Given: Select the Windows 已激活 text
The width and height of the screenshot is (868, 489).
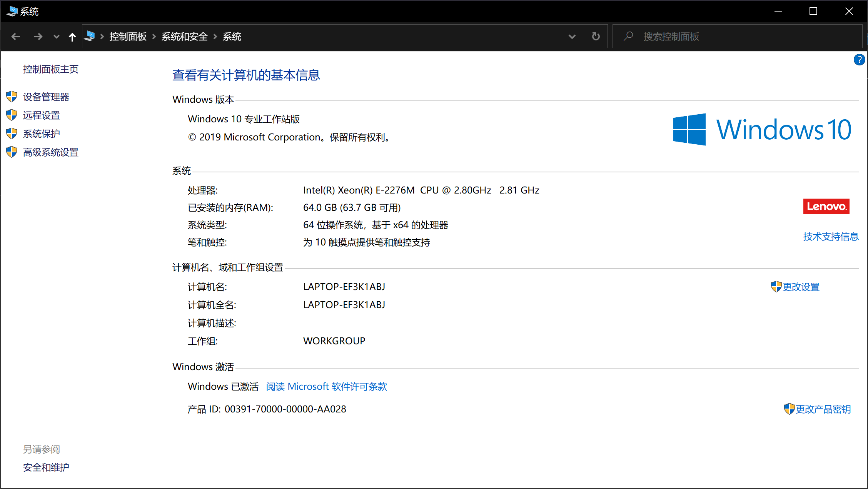Looking at the screenshot, I should pyautogui.click(x=223, y=387).
